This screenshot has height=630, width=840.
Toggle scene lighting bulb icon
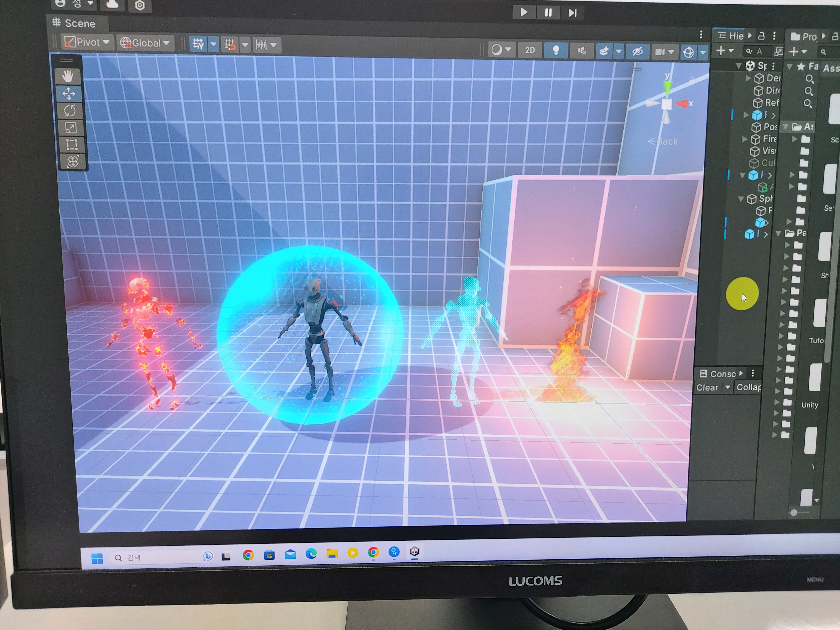point(556,50)
